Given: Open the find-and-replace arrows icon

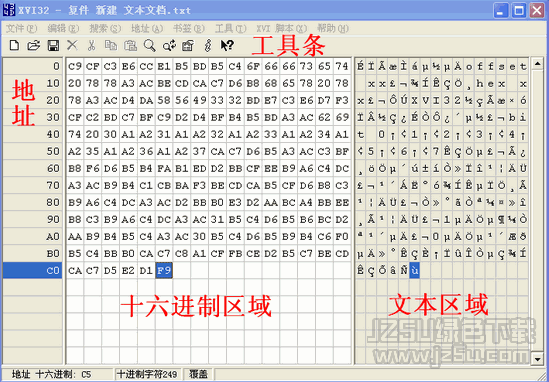Looking at the screenshot, I should point(169,46).
